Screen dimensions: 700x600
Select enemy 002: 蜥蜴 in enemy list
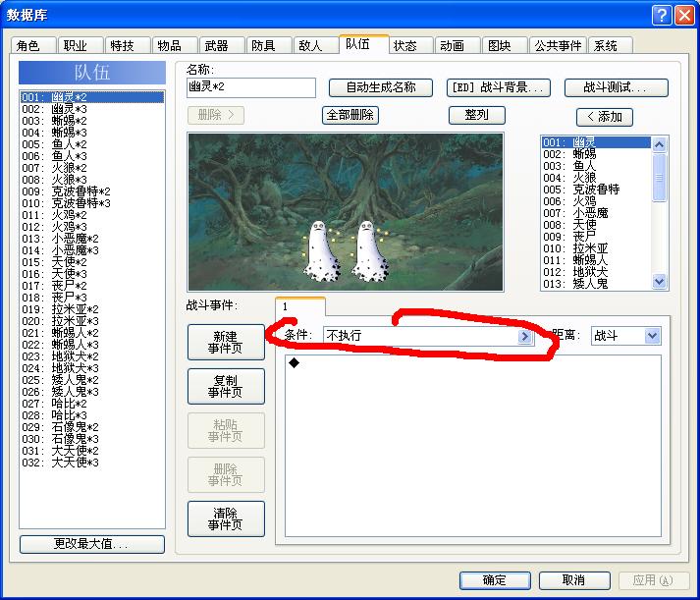(596, 154)
